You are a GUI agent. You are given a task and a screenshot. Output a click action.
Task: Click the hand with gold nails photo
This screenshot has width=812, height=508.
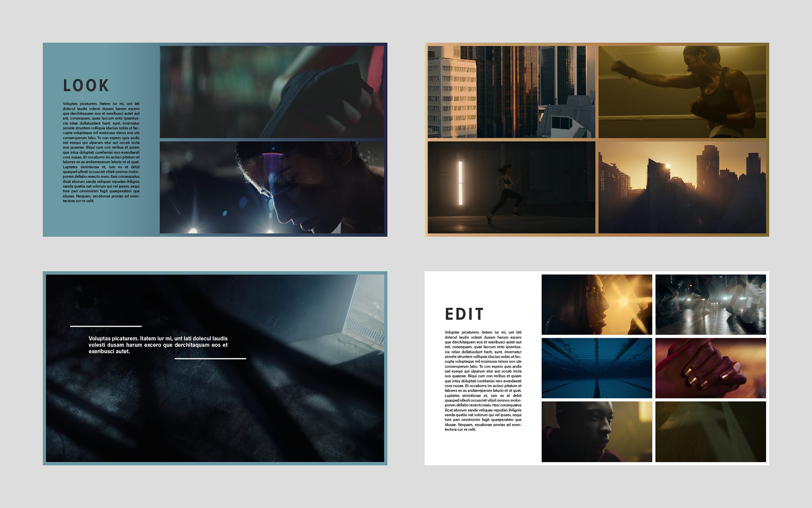tap(710, 368)
